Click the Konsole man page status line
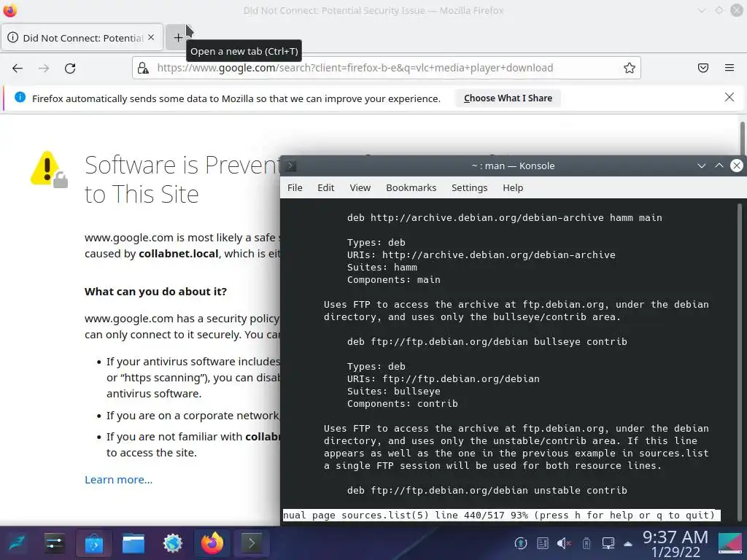Screen dimensions: 747x560 [x=501, y=516]
